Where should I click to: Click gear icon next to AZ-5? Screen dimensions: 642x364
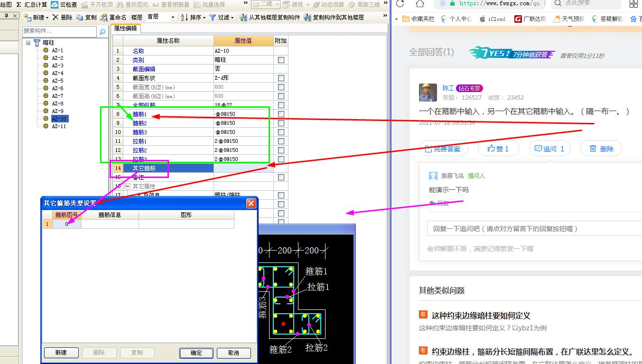pos(46,81)
